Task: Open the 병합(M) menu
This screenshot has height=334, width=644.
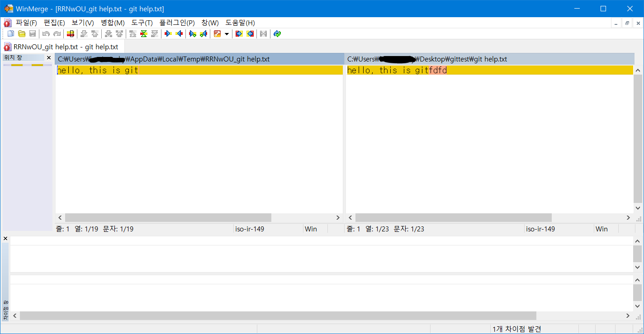Action: 113,23
